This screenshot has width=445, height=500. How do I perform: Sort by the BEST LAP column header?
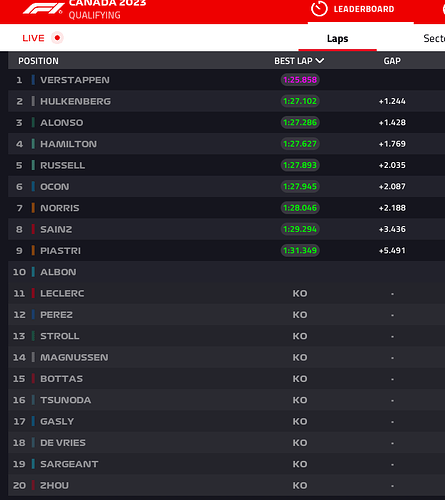[x=293, y=61]
